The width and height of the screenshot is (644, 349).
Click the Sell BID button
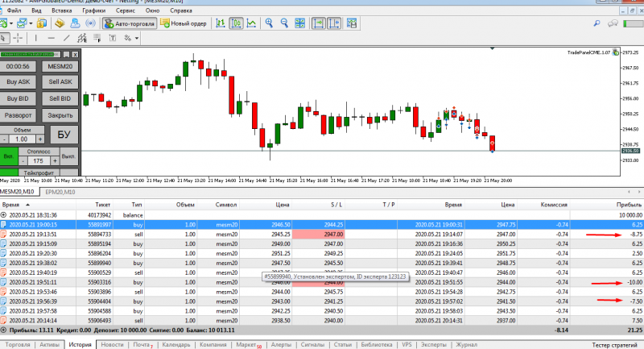(x=60, y=98)
